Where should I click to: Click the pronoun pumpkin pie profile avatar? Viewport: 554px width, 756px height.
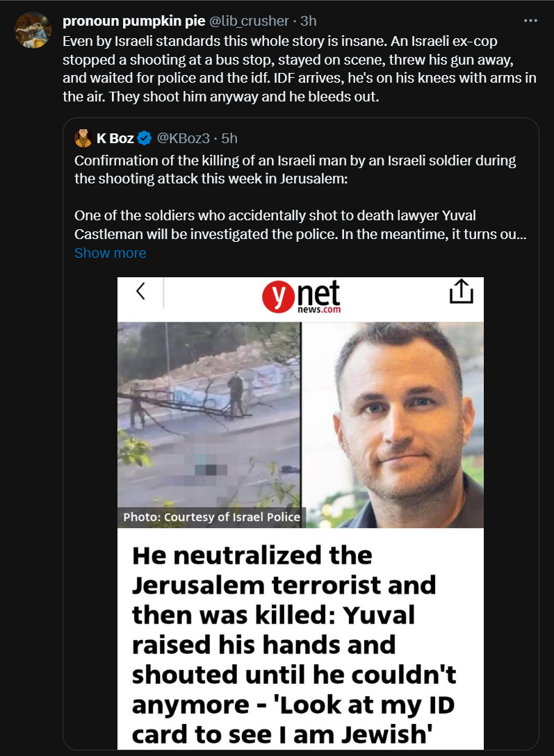(33, 30)
